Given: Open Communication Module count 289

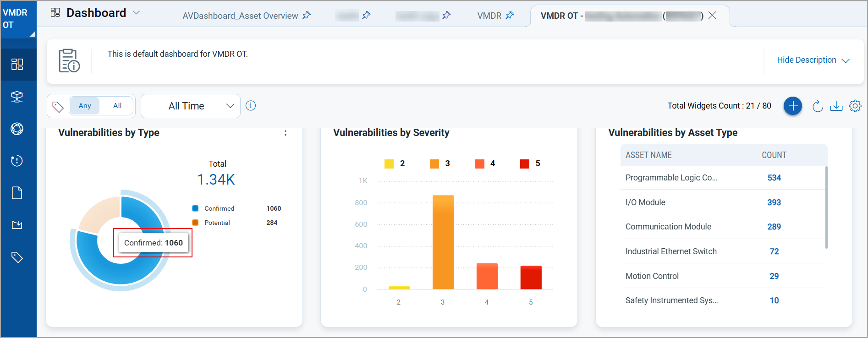Looking at the screenshot, I should [x=774, y=227].
